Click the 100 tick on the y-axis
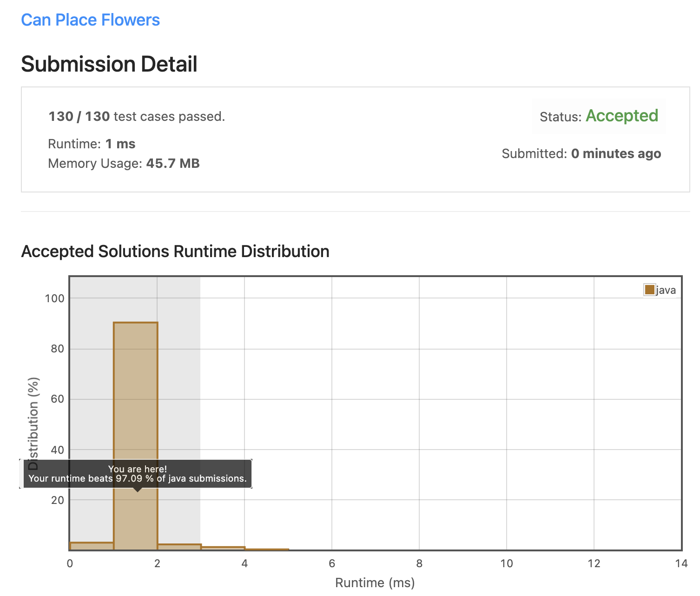 coord(55,298)
